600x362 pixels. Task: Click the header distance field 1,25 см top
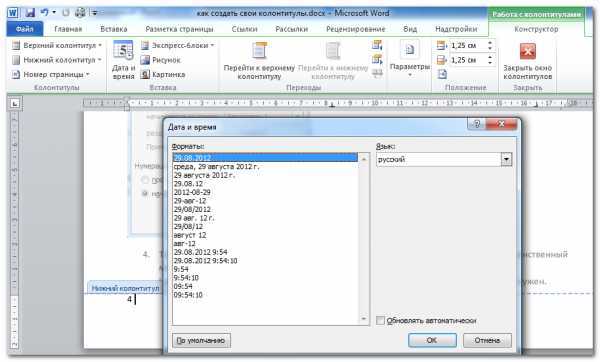point(468,46)
